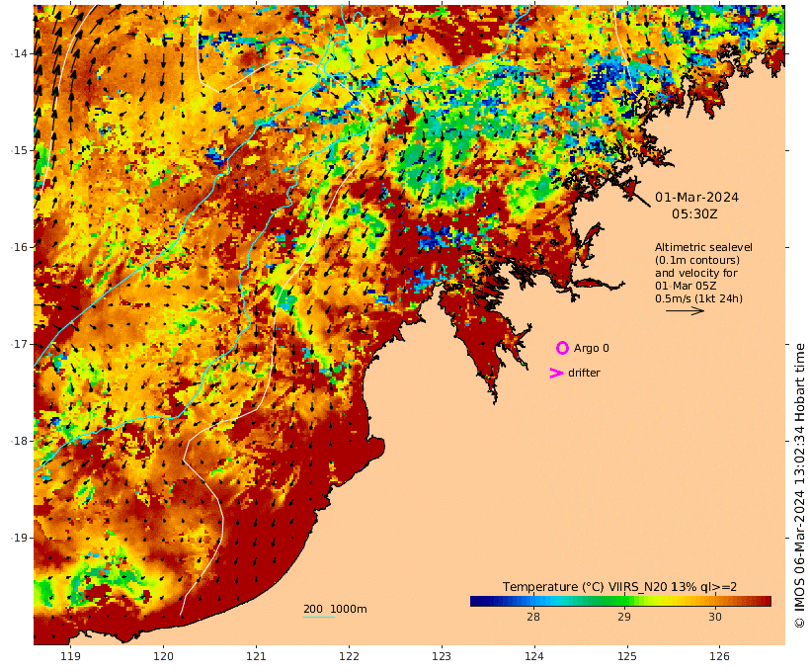This screenshot has width=810, height=672.
Task: Click the 200 1000m depth label
Action: tap(335, 609)
